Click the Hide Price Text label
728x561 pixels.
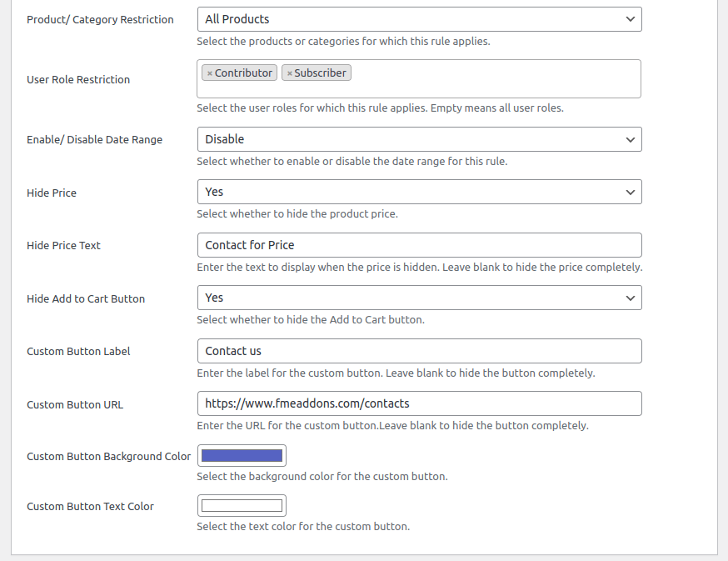pos(63,246)
